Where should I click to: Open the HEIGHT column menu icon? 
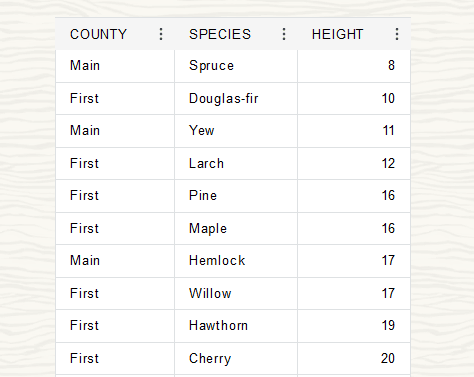click(x=397, y=34)
